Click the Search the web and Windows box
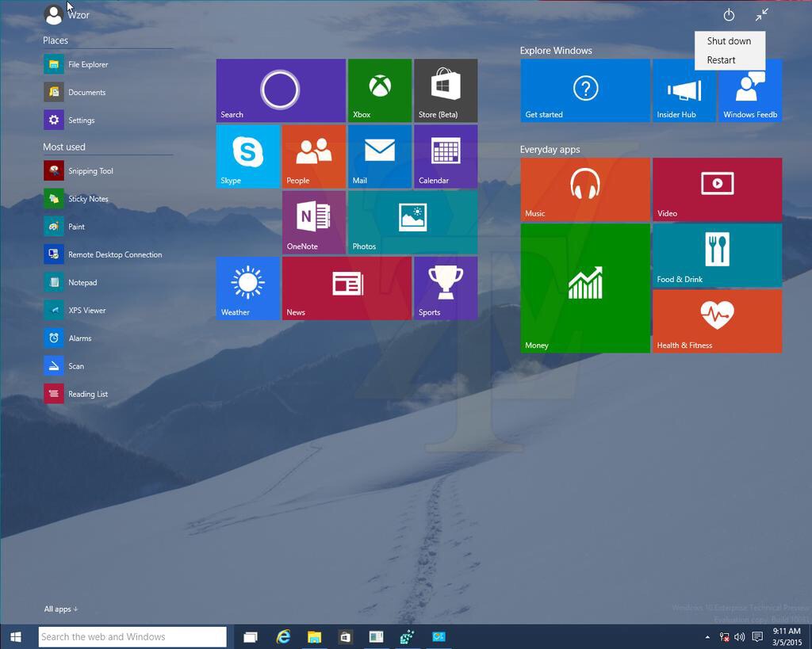The width and height of the screenshot is (812, 649). click(x=132, y=636)
